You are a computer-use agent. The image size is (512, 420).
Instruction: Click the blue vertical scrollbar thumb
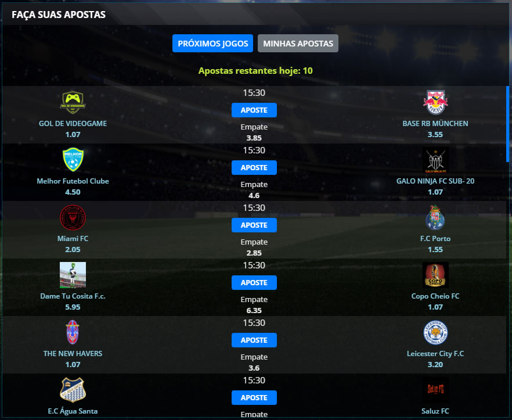click(507, 124)
